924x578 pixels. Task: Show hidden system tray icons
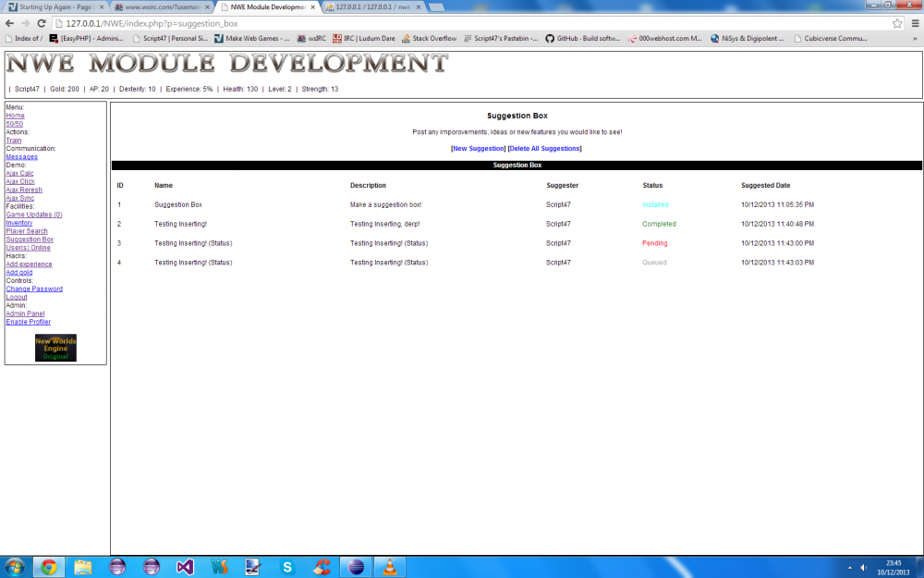pos(849,567)
